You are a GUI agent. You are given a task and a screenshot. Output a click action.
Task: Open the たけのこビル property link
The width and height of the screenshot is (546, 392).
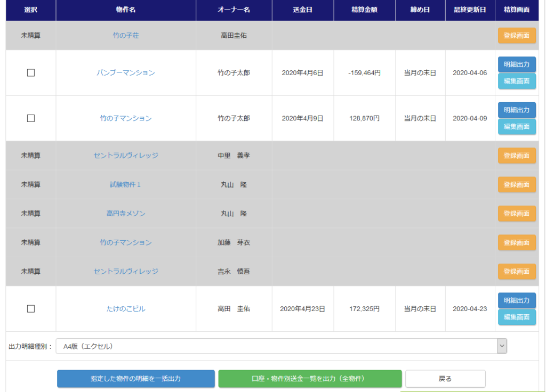tap(126, 309)
